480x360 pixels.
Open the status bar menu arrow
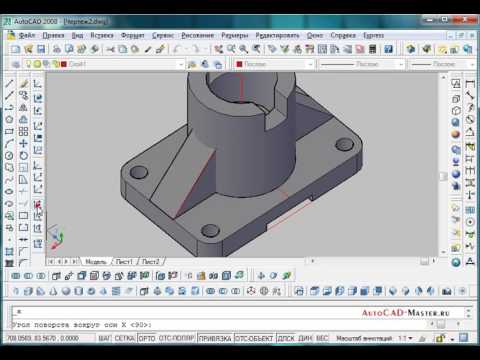452,339
